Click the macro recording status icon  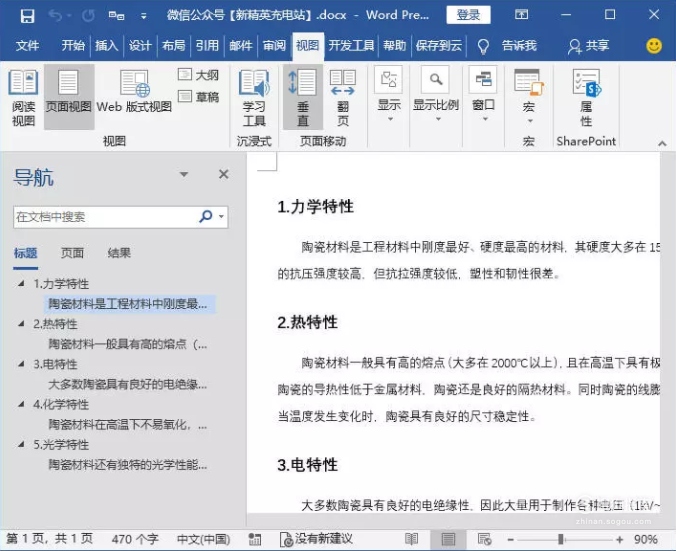coord(255,539)
